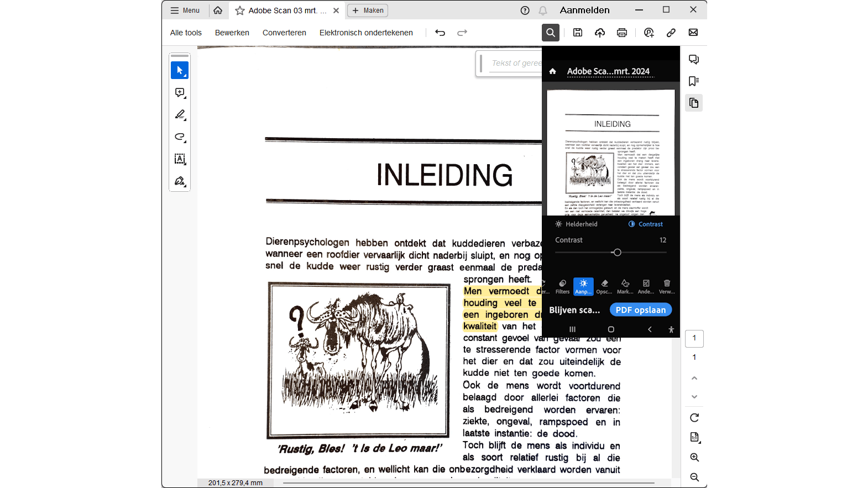Click Blijven sca... to keep scanning
The image size is (868, 488).
point(574,310)
